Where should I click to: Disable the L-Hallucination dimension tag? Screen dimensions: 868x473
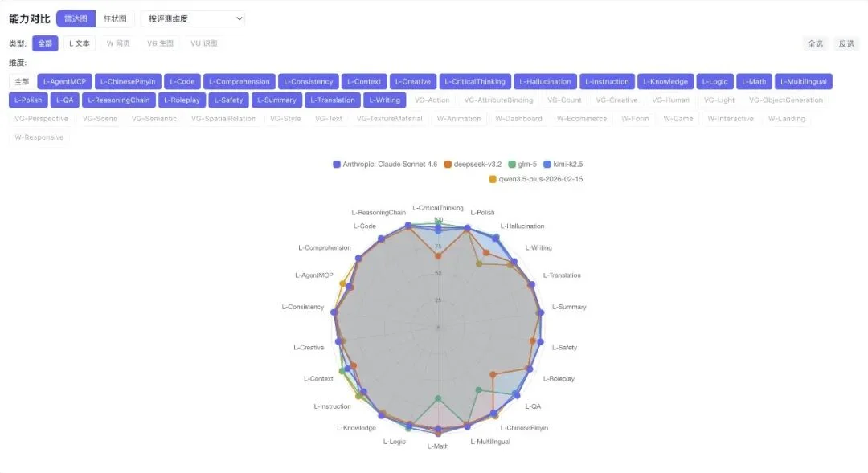point(545,81)
